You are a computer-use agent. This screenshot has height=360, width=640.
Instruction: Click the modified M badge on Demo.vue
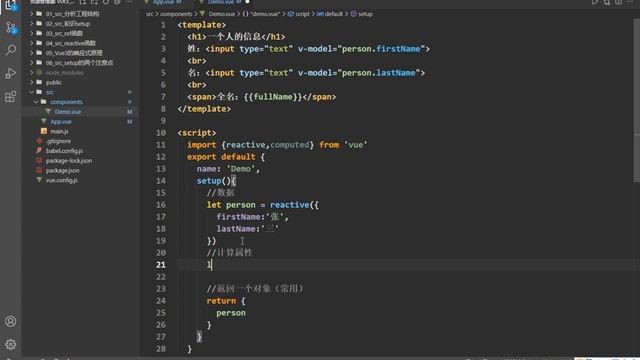(x=129, y=112)
